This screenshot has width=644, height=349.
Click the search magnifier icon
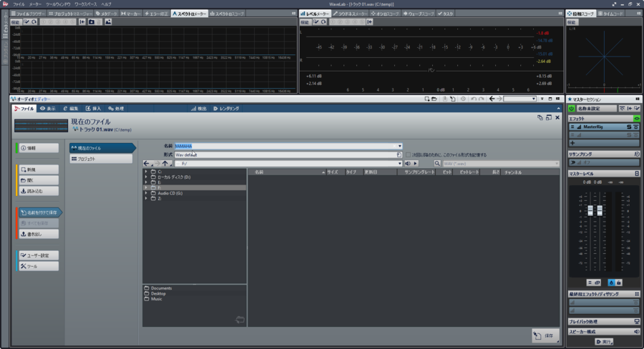437,163
